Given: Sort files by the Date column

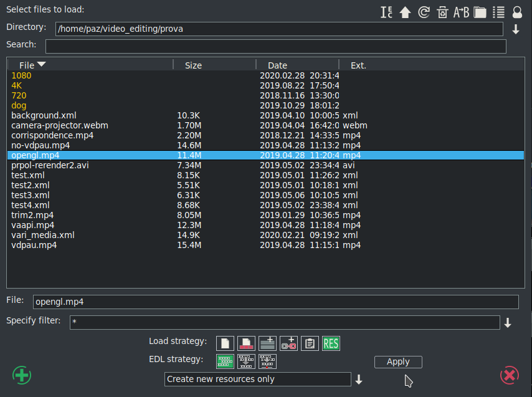Looking at the screenshot, I should tap(277, 65).
